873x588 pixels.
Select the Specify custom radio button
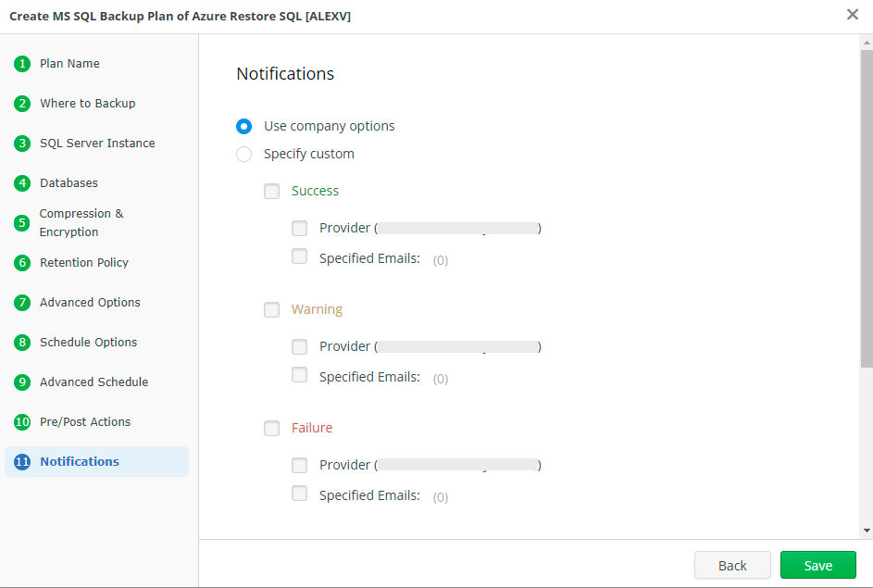pos(243,154)
